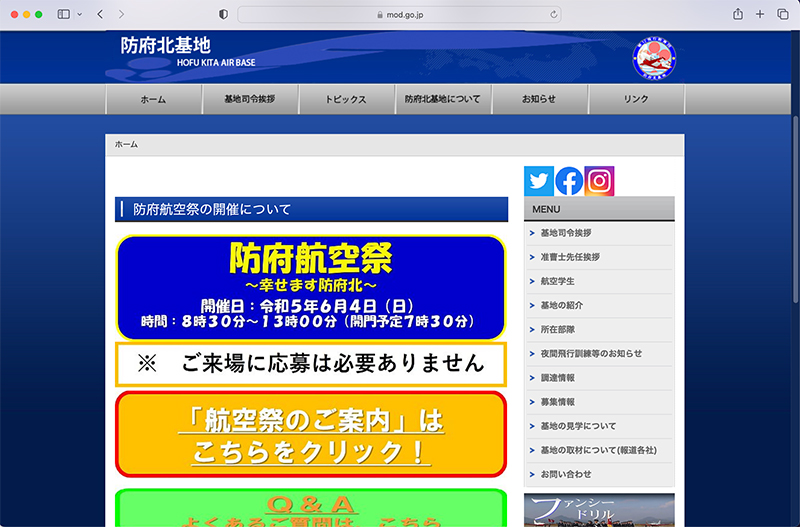Select 基地の見学について in the side MENU

pos(599,426)
